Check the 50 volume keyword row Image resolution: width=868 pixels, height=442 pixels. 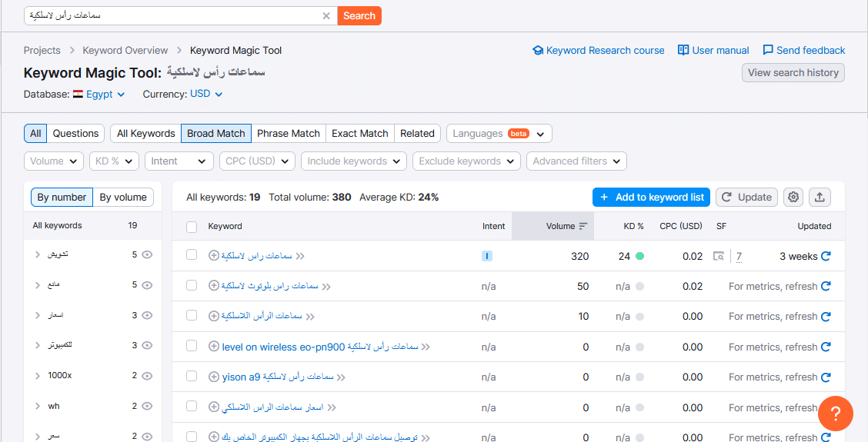tap(192, 285)
